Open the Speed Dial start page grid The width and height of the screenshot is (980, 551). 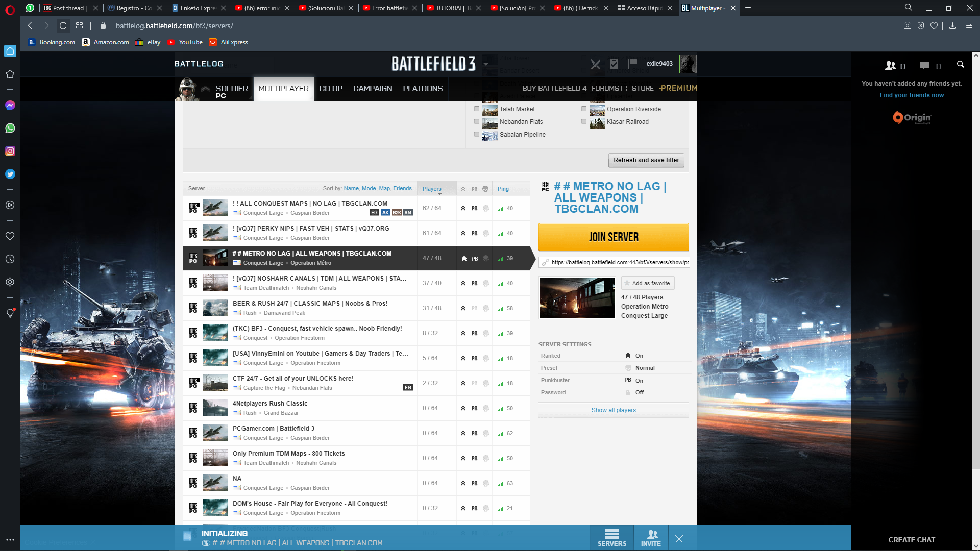pyautogui.click(x=79, y=26)
